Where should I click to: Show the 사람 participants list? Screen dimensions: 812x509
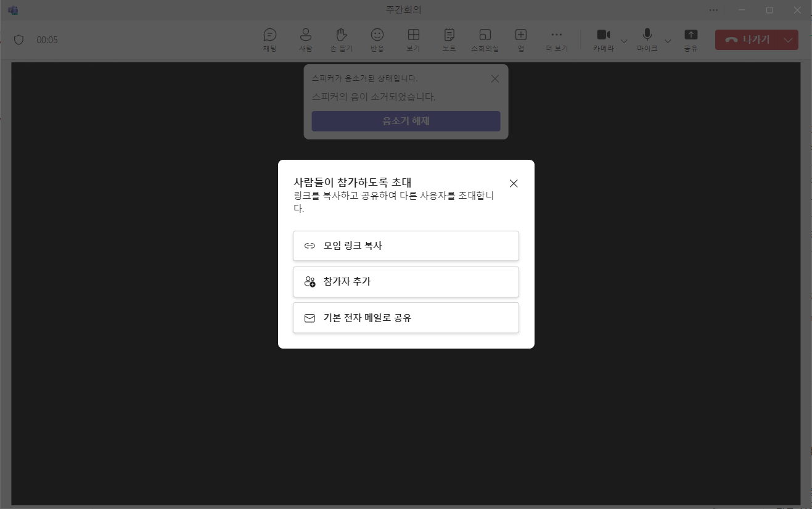(305, 39)
